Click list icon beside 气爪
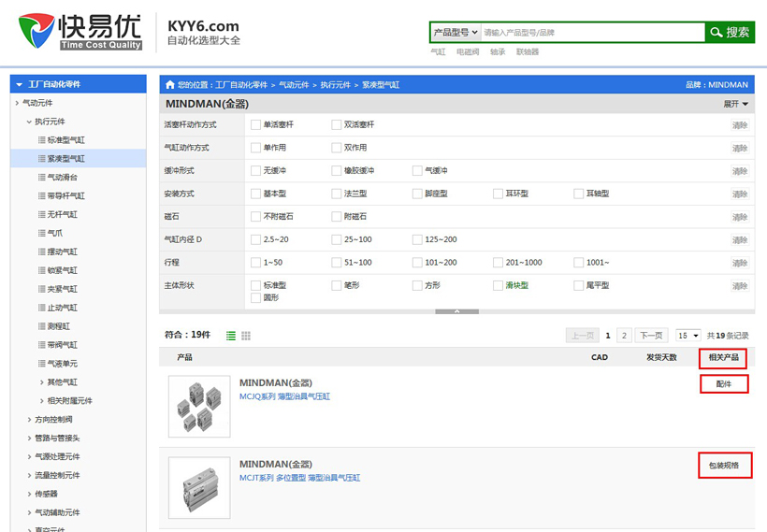The image size is (767, 532). pyautogui.click(x=42, y=233)
